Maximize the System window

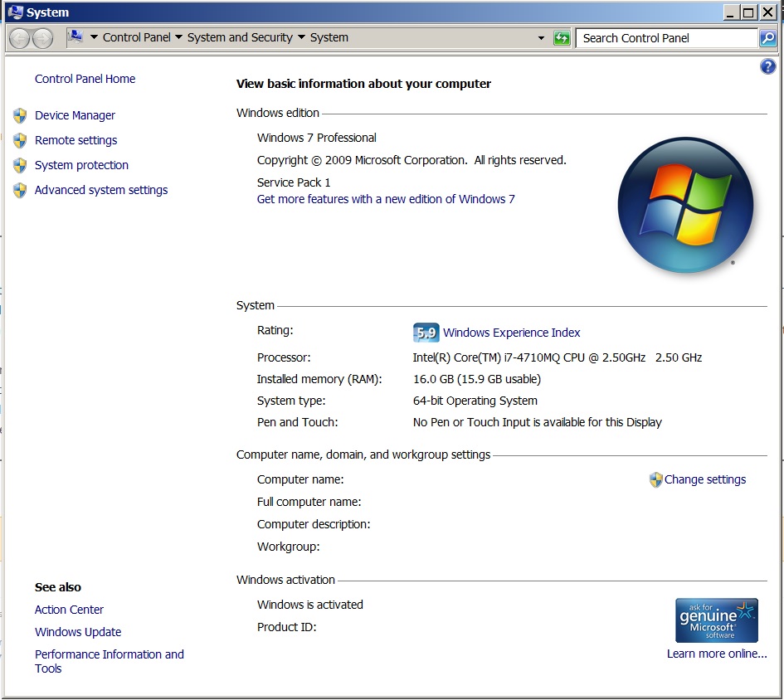(x=748, y=12)
